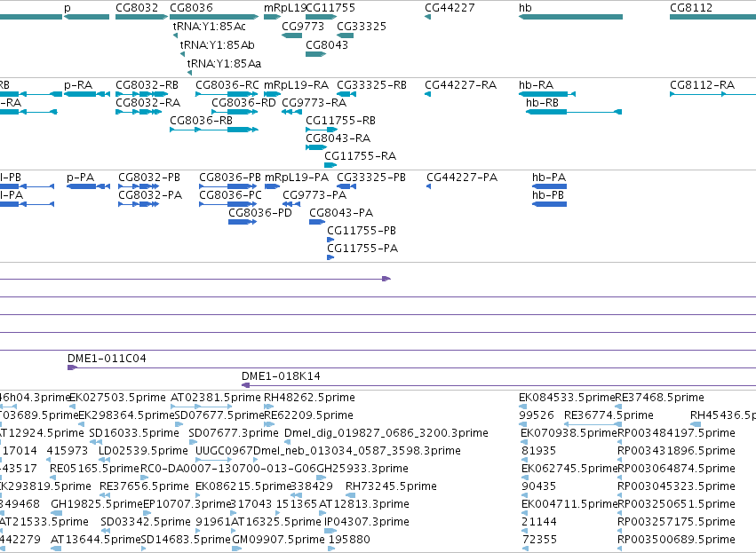The height and width of the screenshot is (553, 756).
Task: Open the CG8032-PA protein label
Action: pyautogui.click(x=150, y=195)
